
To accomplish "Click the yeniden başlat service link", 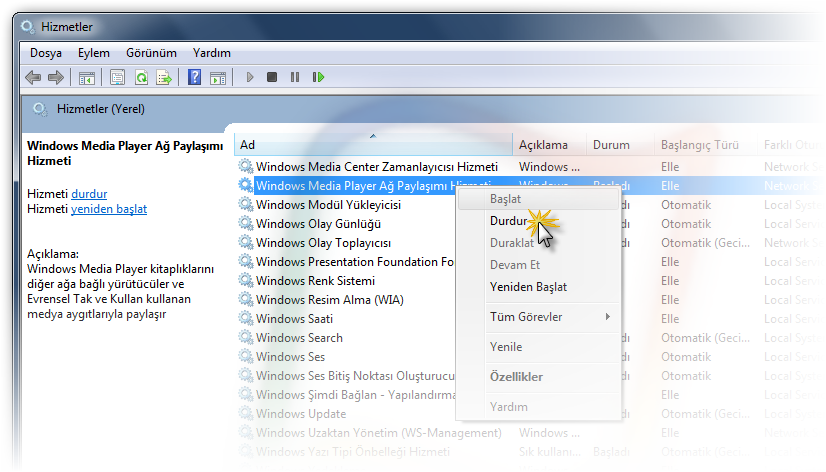I will pyautogui.click(x=109, y=209).
